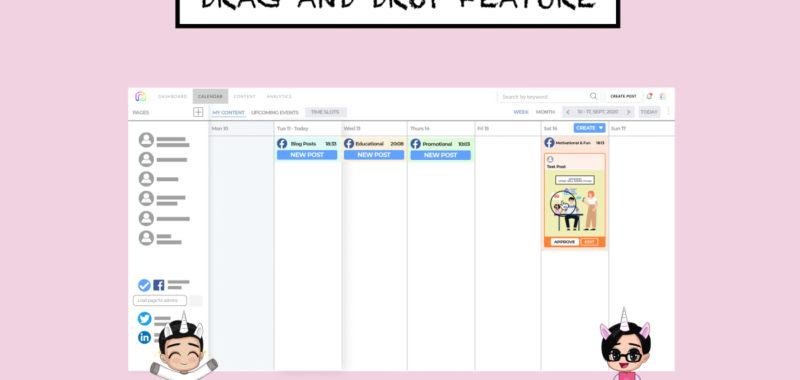
Task: Click the Facebook icon on Blog Posts slot
Action: point(282,144)
